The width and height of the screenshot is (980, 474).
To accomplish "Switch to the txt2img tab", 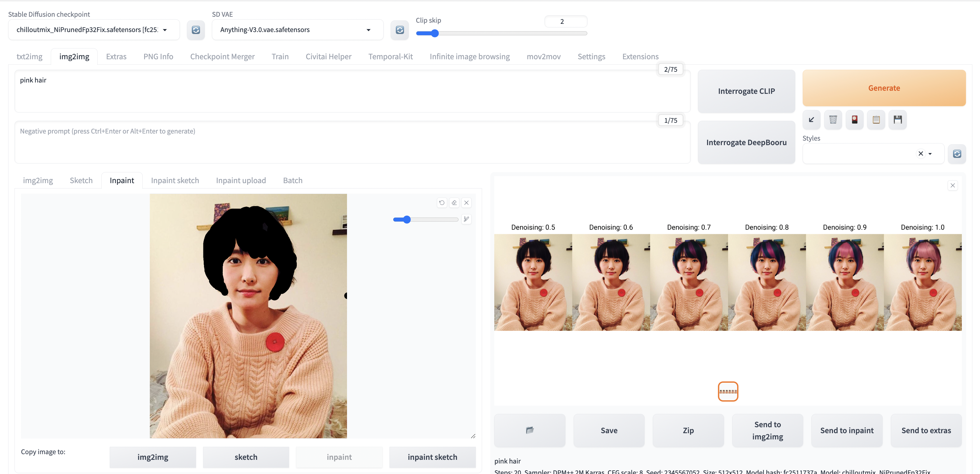I will [x=29, y=56].
